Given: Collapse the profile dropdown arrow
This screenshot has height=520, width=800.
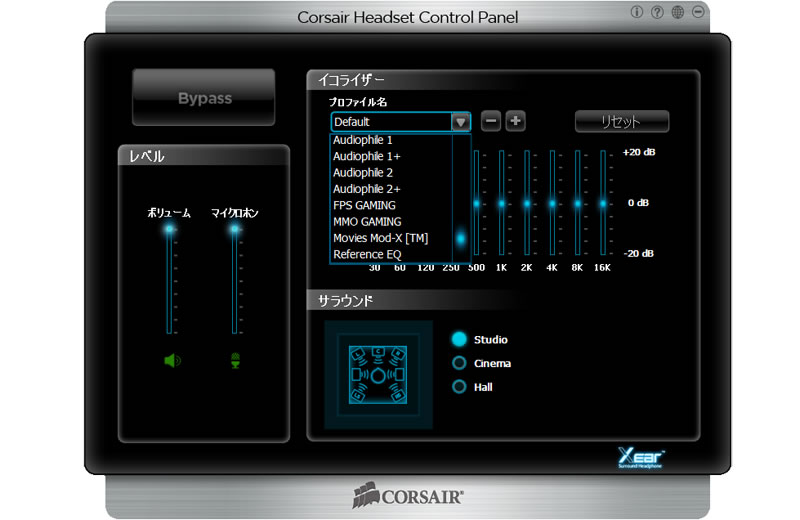Looking at the screenshot, I should tap(460, 122).
